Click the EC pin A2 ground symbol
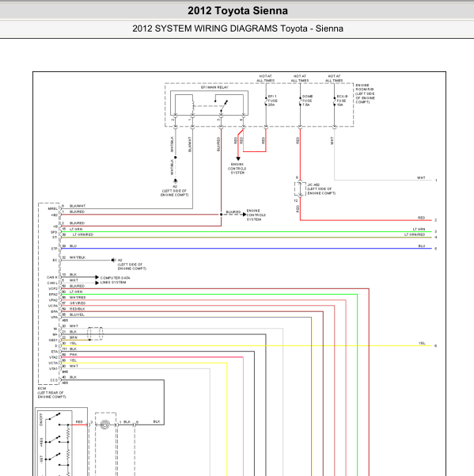The image size is (474, 476). 113,260
